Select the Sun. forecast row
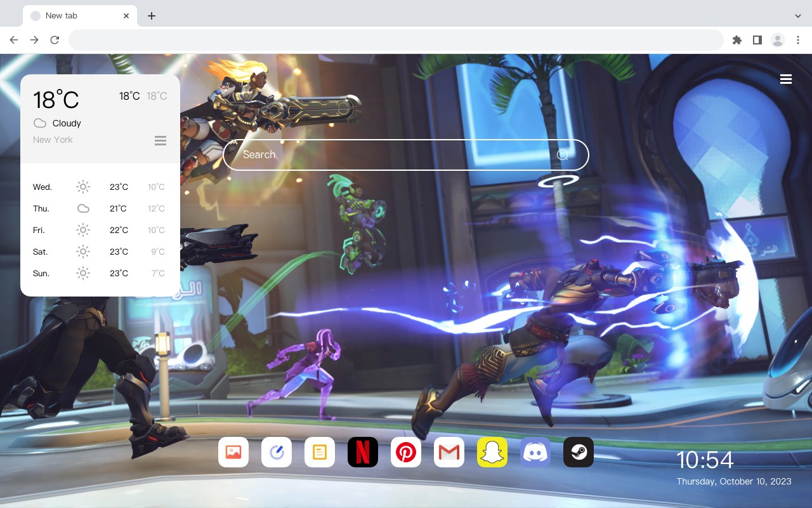812x508 pixels. point(100,273)
